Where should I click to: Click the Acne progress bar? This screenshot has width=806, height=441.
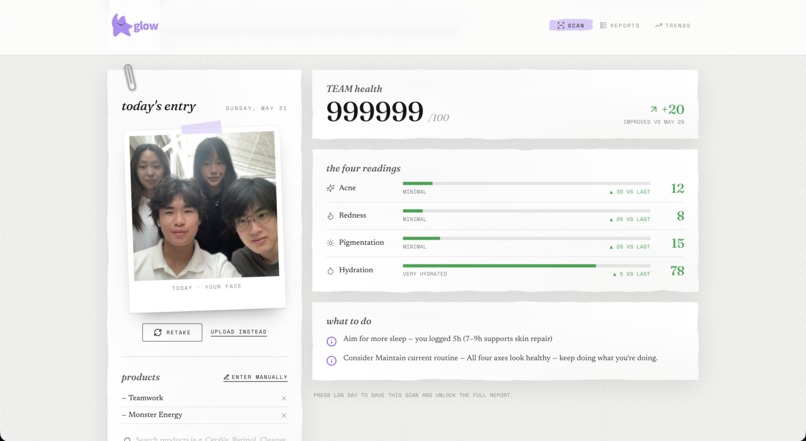tap(526, 183)
